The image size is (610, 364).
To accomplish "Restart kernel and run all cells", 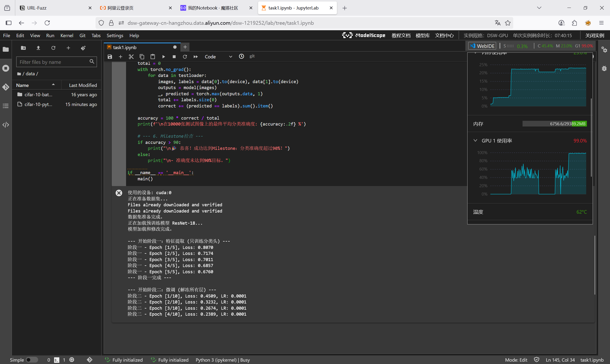I will pyautogui.click(x=195, y=57).
